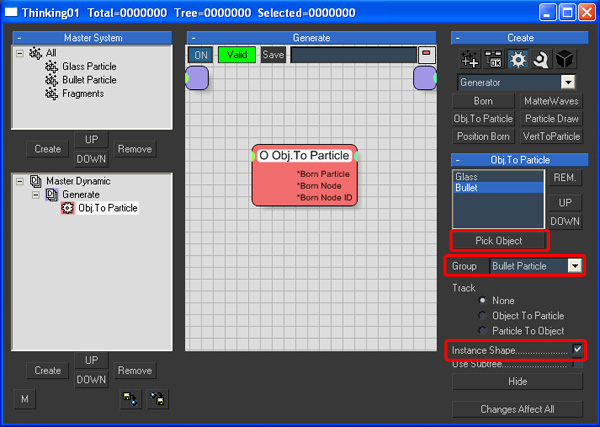This screenshot has height=427, width=600.
Task: Click the left purple input node
Action: [197, 78]
